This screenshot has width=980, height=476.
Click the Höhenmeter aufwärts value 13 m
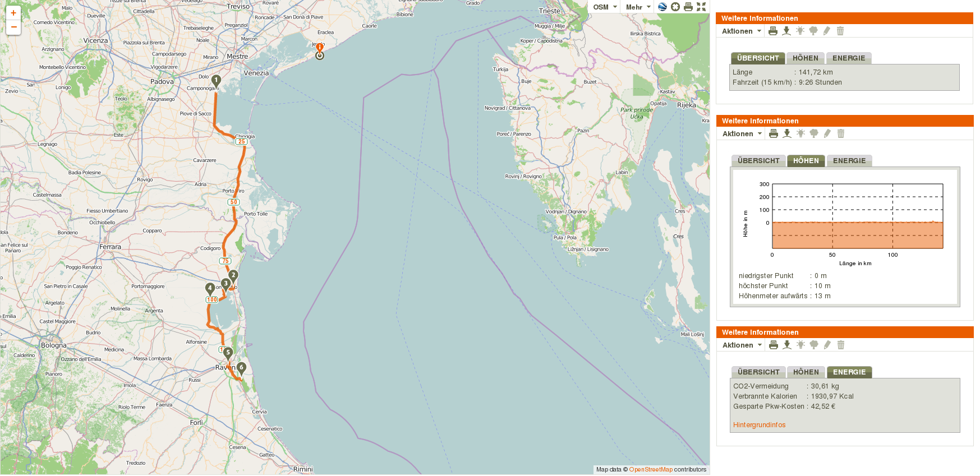click(x=822, y=296)
